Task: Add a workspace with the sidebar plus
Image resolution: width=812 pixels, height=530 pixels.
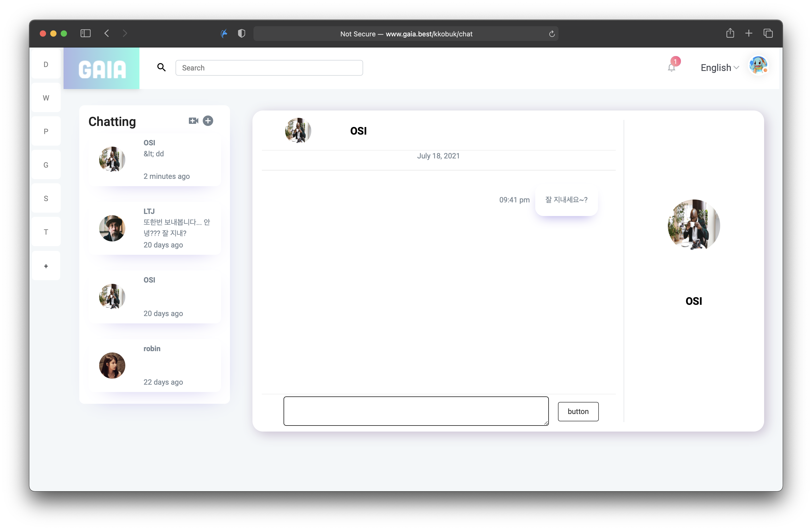Action: 46,266
